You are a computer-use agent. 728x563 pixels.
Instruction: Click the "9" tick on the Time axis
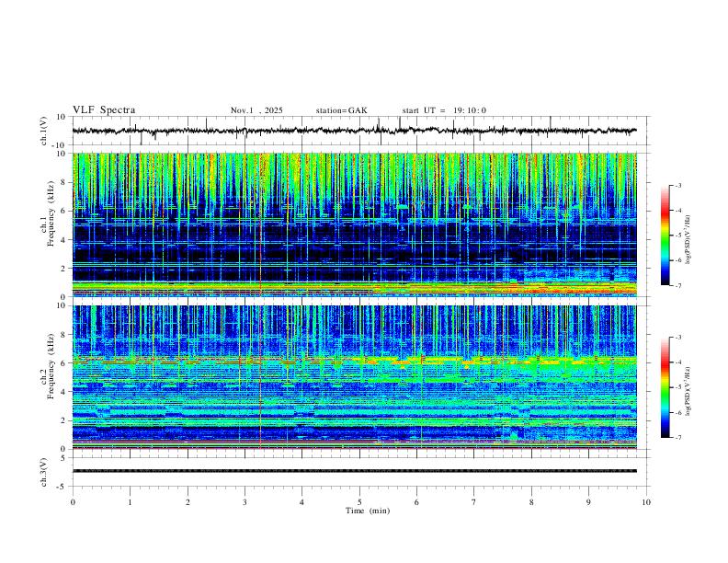tap(588, 502)
